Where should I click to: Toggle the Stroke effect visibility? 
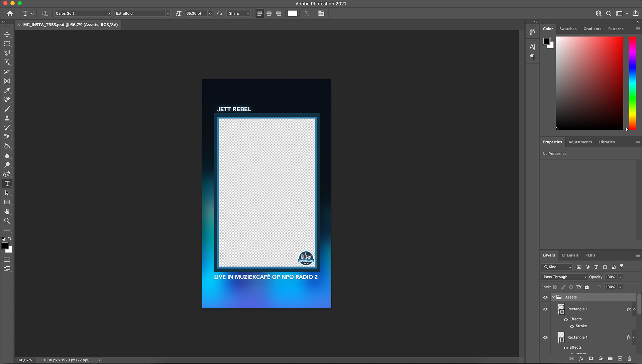(x=572, y=326)
